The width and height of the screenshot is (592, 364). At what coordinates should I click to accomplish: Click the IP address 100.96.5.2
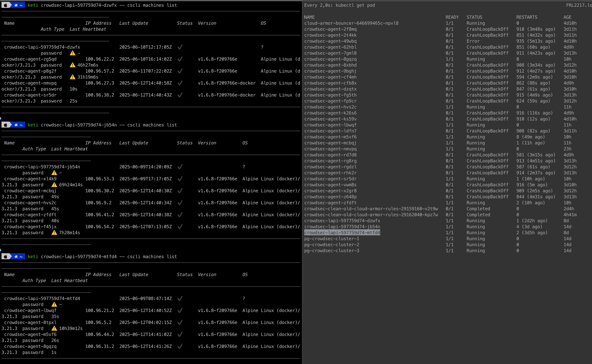coord(98,322)
